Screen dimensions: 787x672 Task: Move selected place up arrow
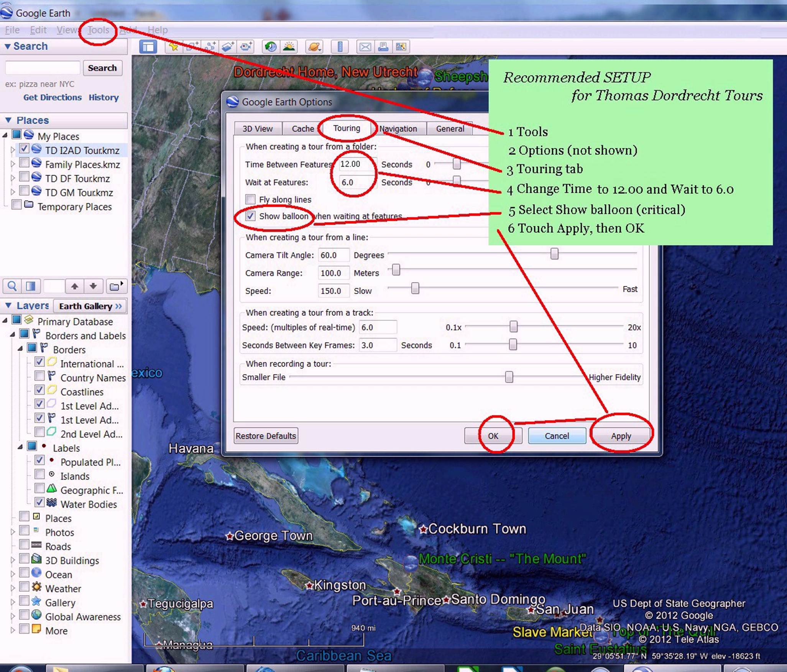tap(75, 286)
